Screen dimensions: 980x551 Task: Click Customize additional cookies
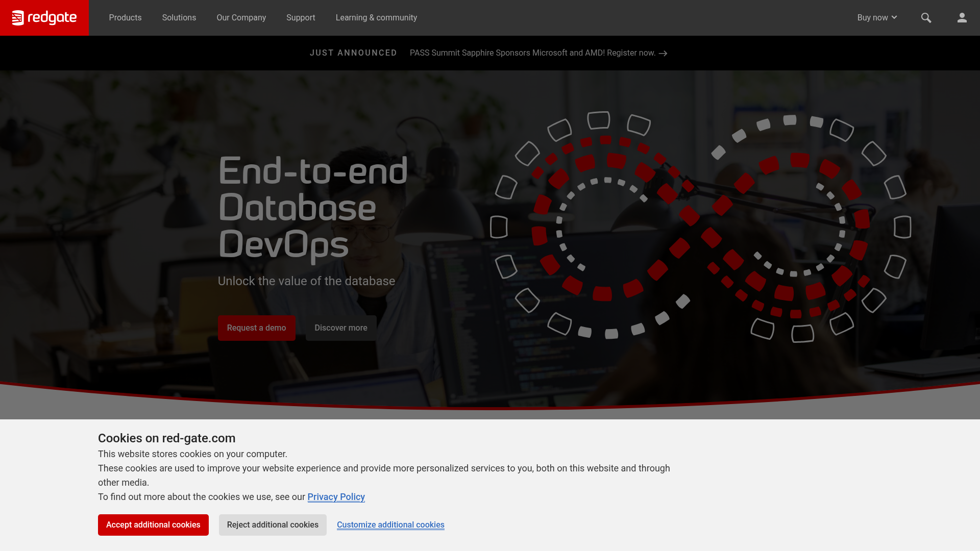[x=390, y=524]
